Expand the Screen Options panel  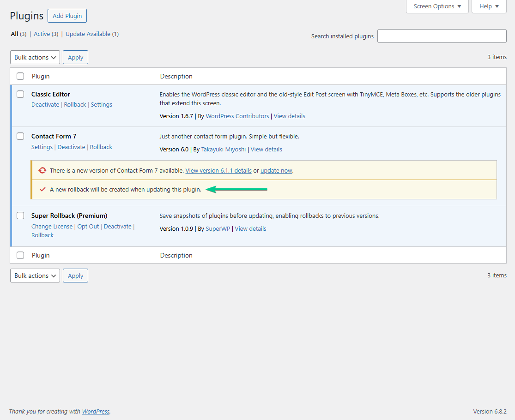click(437, 6)
